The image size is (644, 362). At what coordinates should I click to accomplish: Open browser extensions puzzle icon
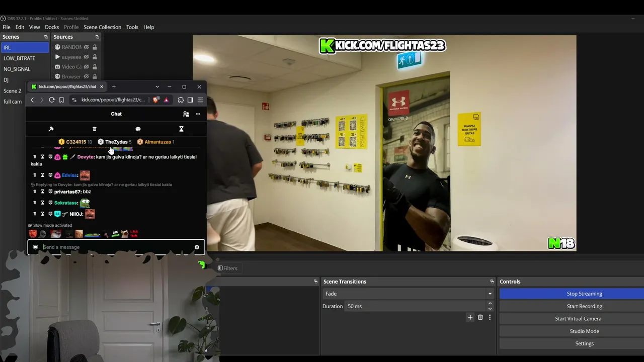click(x=181, y=100)
